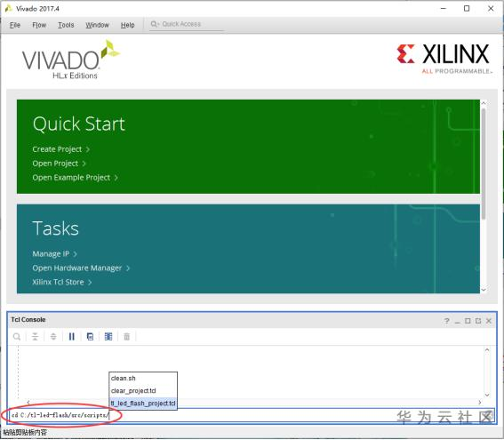The width and height of the screenshot is (504, 440).
Task: Click the Vivado title bar app icon
Action: click(x=8, y=8)
